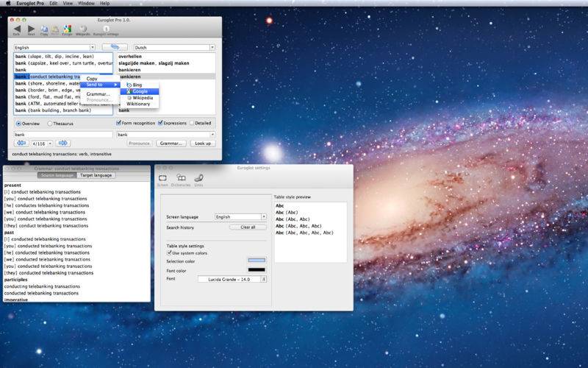Image resolution: width=588 pixels, height=368 pixels.
Task: Select the Overview radio button
Action: click(18, 124)
